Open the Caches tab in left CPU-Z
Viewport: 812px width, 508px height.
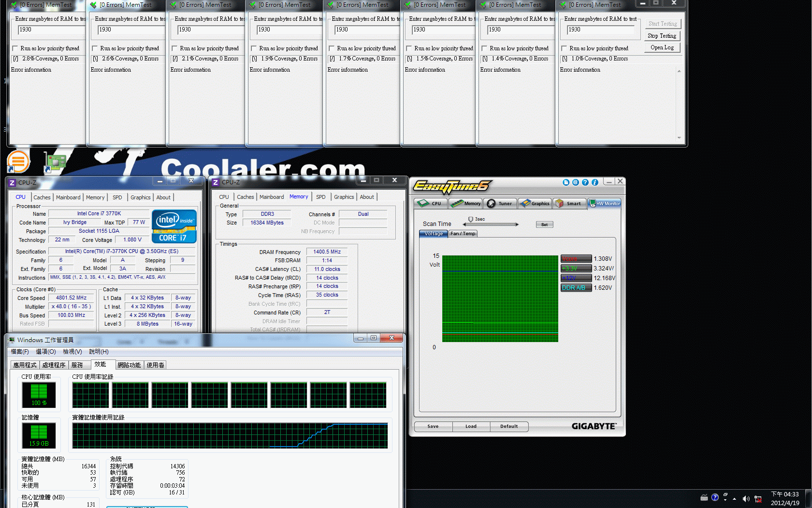point(42,197)
